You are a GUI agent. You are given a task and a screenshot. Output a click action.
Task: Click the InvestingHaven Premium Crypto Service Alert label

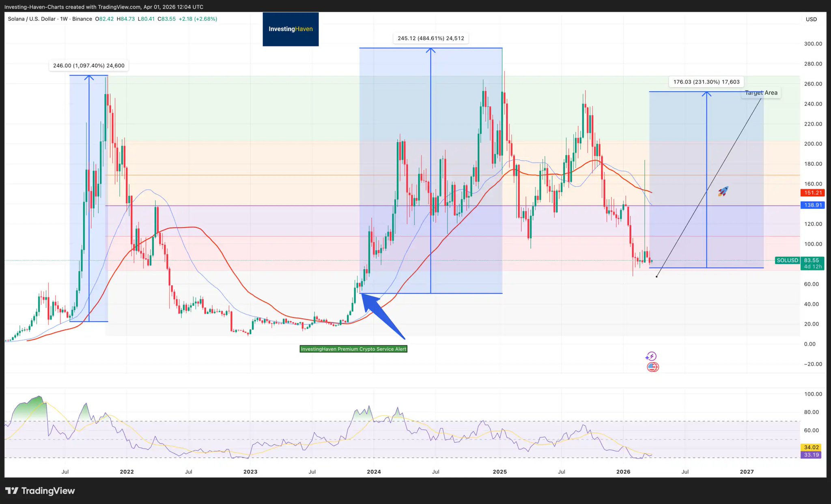click(353, 349)
